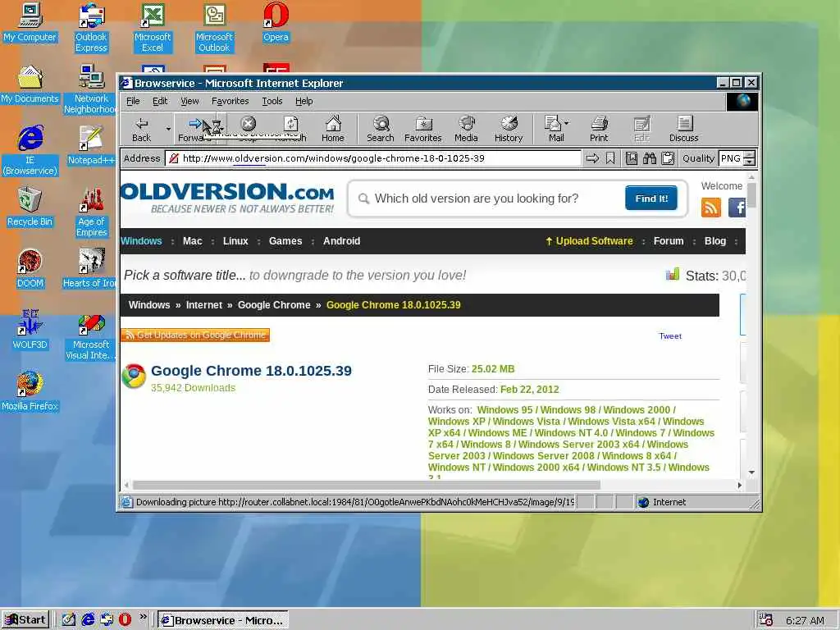Select the Linux navigation tab
The image size is (840, 630).
pos(235,241)
